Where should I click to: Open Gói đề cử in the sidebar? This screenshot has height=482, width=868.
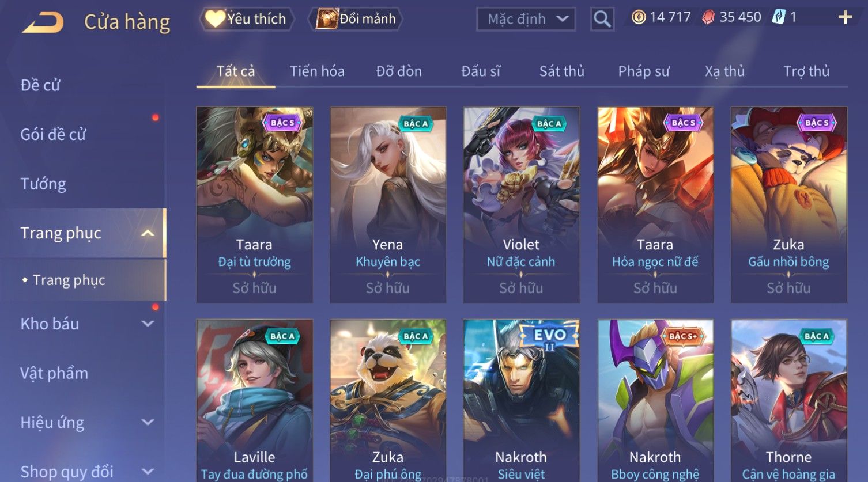53,134
